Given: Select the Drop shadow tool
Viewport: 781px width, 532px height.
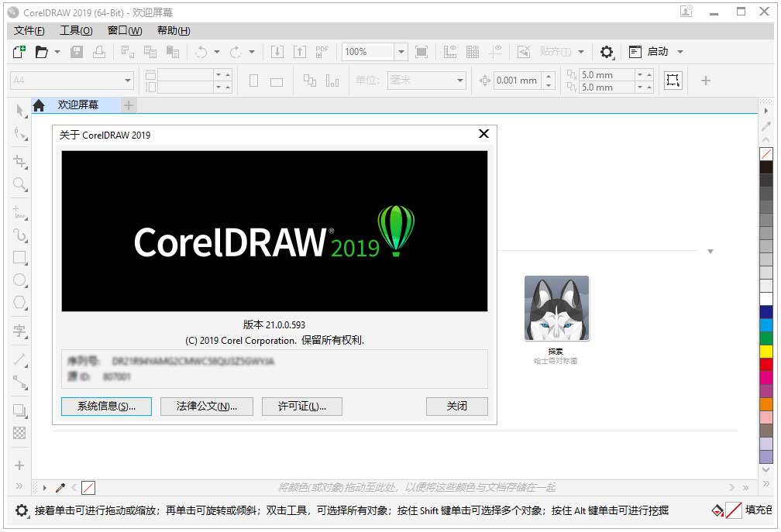Looking at the screenshot, I should click(20, 410).
